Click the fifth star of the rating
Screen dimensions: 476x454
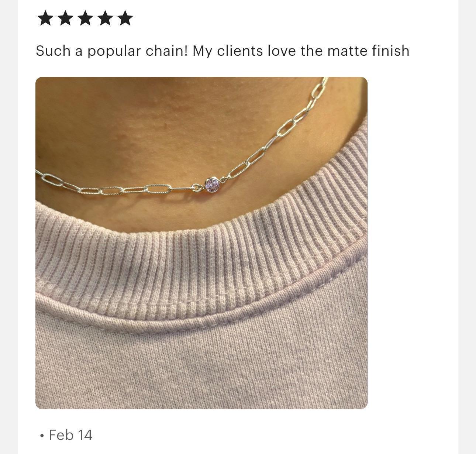(x=125, y=18)
